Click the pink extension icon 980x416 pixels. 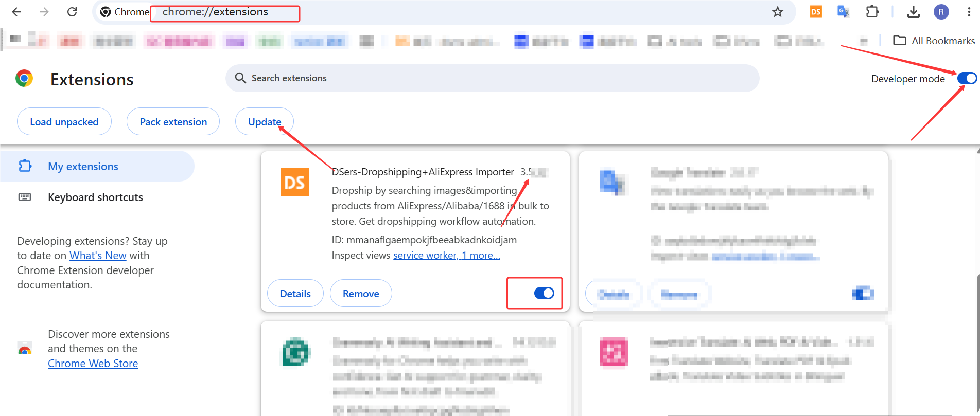click(x=614, y=352)
